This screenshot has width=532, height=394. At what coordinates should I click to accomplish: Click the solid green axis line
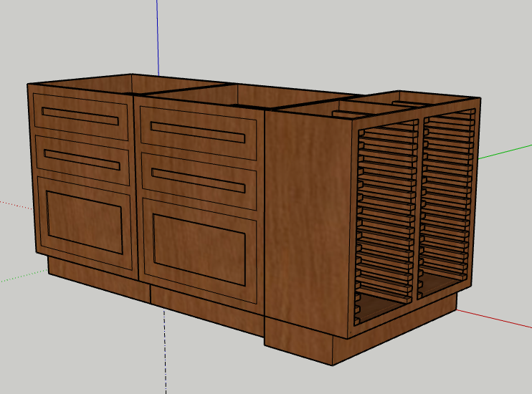point(505,152)
